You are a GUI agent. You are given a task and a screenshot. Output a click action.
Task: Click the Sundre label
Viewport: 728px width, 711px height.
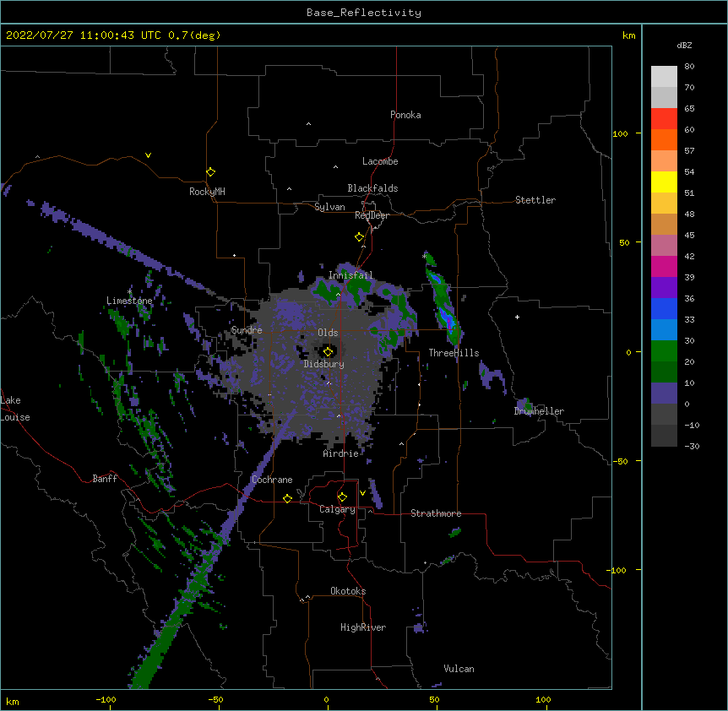pyautogui.click(x=247, y=330)
